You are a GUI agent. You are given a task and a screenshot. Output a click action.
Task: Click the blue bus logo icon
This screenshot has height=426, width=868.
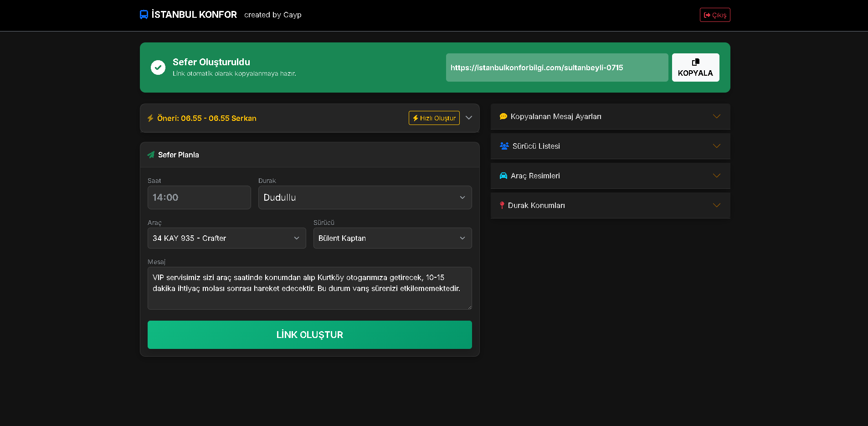(x=144, y=15)
